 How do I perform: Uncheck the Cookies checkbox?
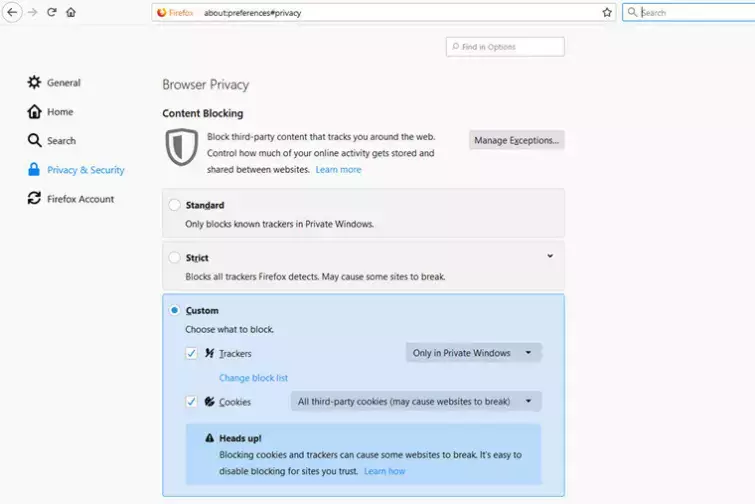(191, 402)
